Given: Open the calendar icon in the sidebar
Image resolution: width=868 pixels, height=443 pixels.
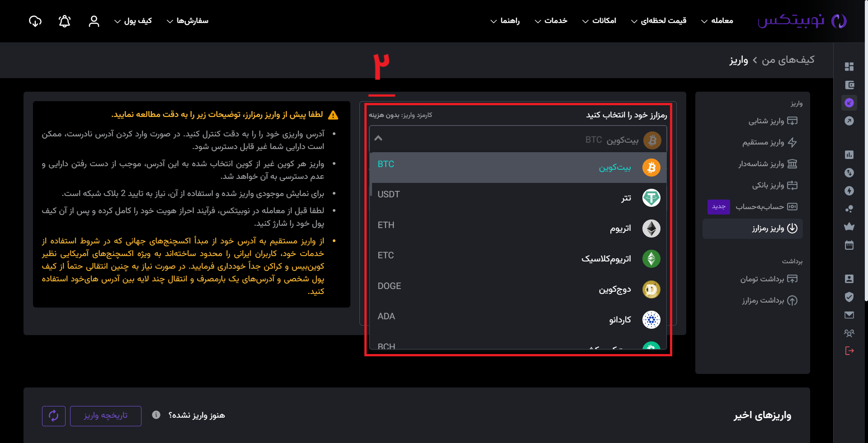Looking at the screenshot, I should (849, 245).
